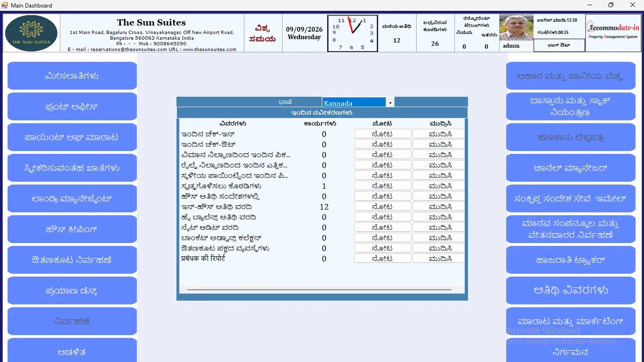Open the ಫ್ರಂಟ್ ಆಫೀಸ್ (Front Office) module

click(x=72, y=107)
